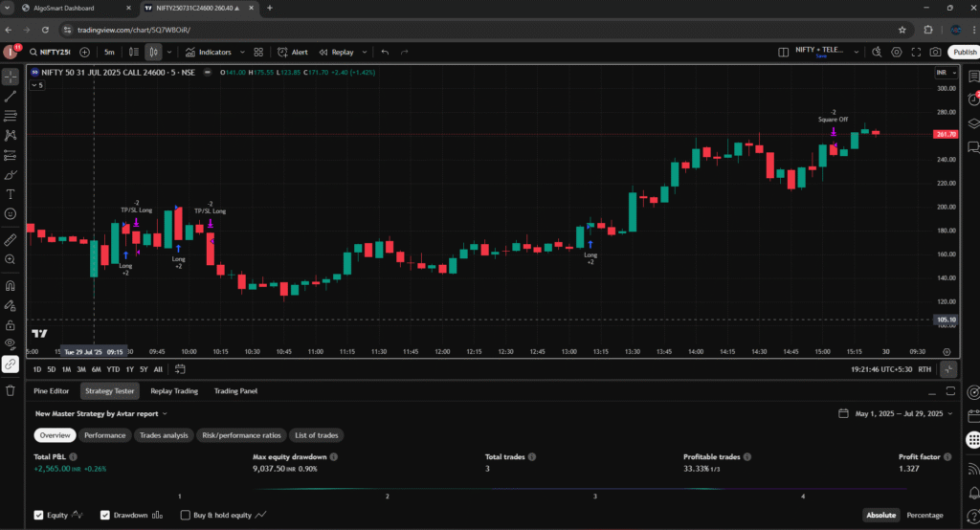Undo the last chart action
980x530 pixels.
[x=385, y=52]
